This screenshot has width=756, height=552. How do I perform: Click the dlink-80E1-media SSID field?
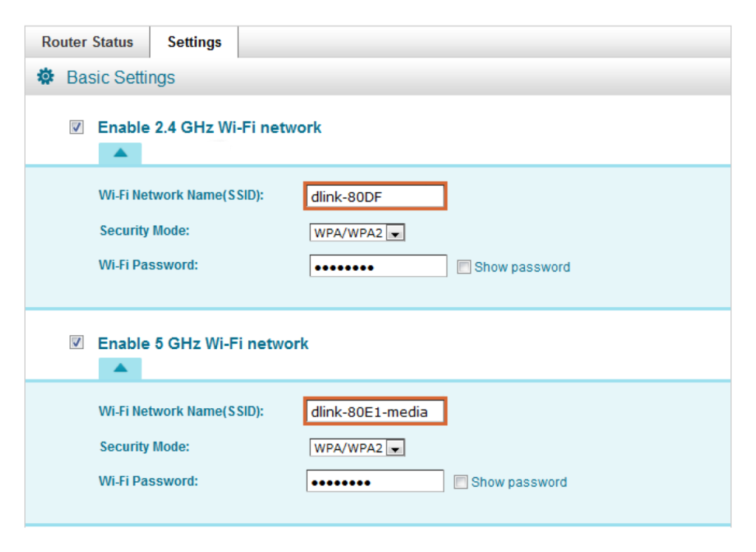(375, 411)
